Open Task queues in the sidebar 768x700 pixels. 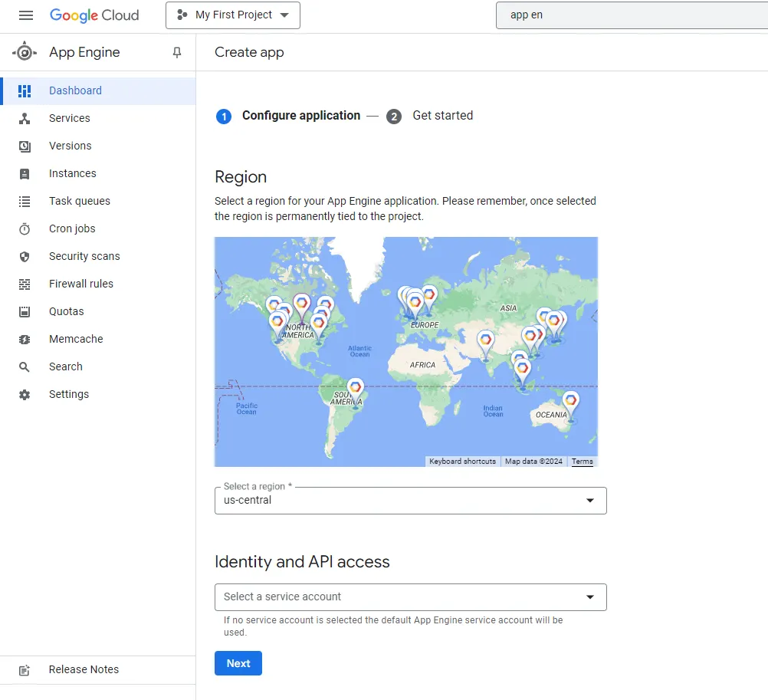tap(98, 202)
